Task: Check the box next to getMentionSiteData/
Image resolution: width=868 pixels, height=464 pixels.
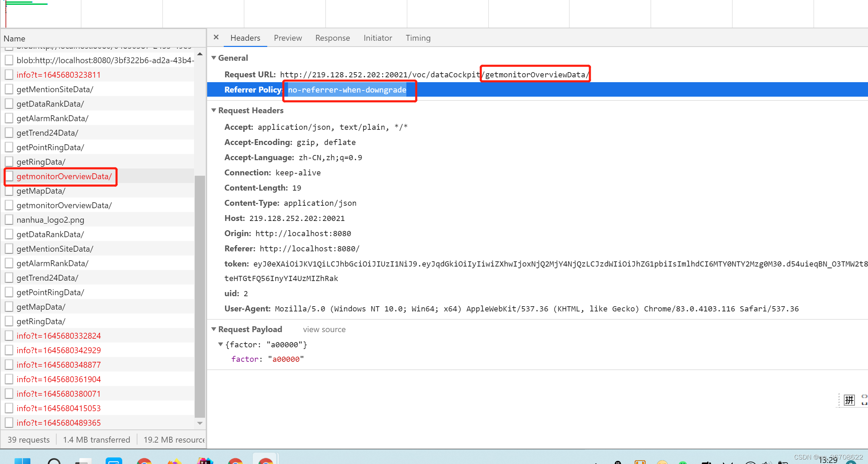Action: 9,89
